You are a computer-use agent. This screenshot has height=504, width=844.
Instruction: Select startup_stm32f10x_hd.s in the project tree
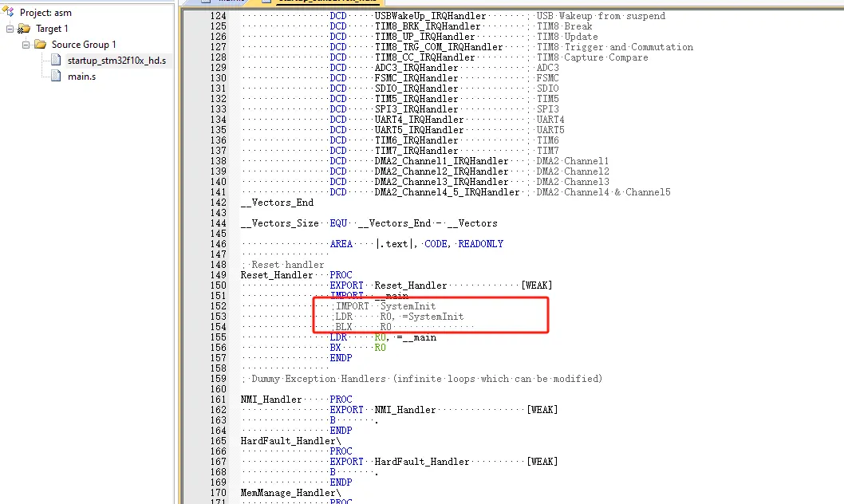pyautogui.click(x=116, y=61)
